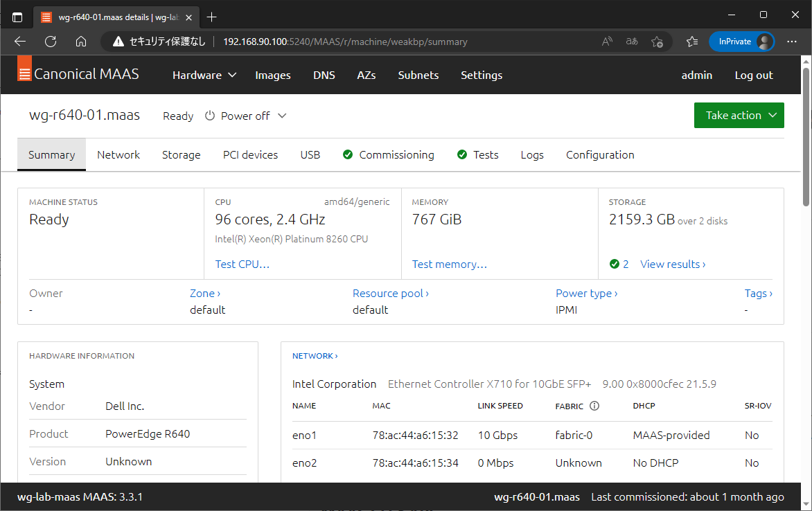812x511 pixels.
Task: Open the PCI devices tab
Action: point(250,154)
